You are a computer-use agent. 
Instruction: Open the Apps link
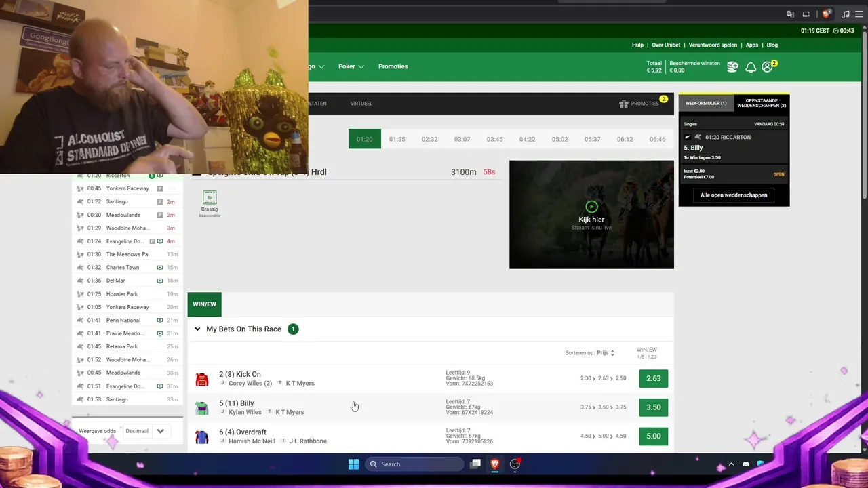tap(752, 45)
